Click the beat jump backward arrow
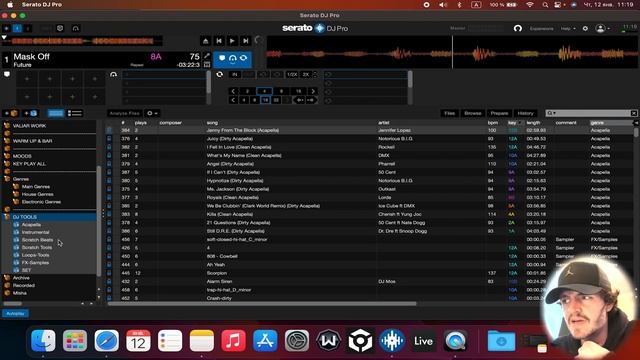 pos(300,100)
